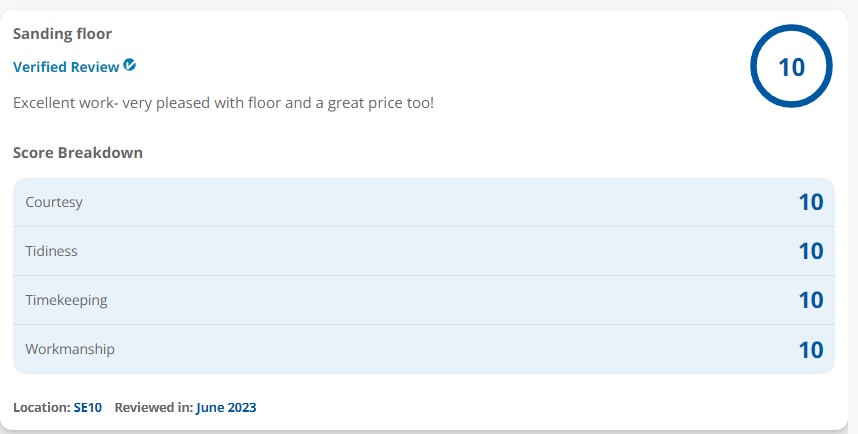858x434 pixels.
Task: Select the Workmanship label
Action: 70,349
